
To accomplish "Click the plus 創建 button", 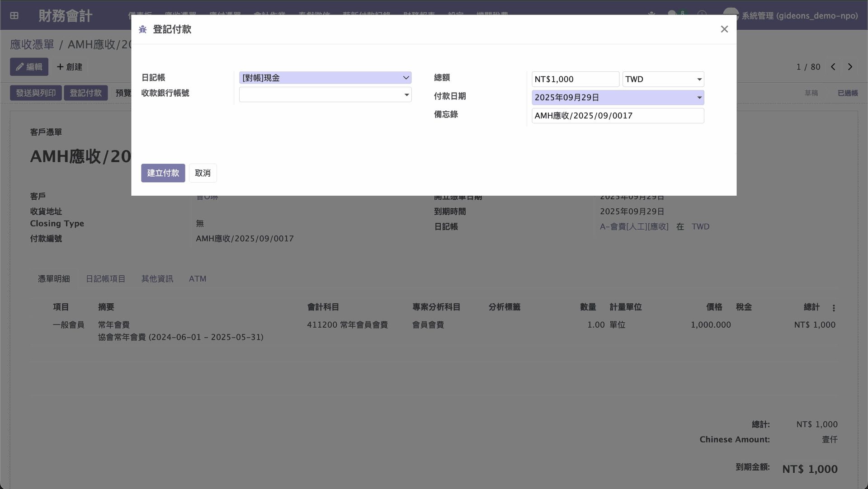I will (70, 67).
